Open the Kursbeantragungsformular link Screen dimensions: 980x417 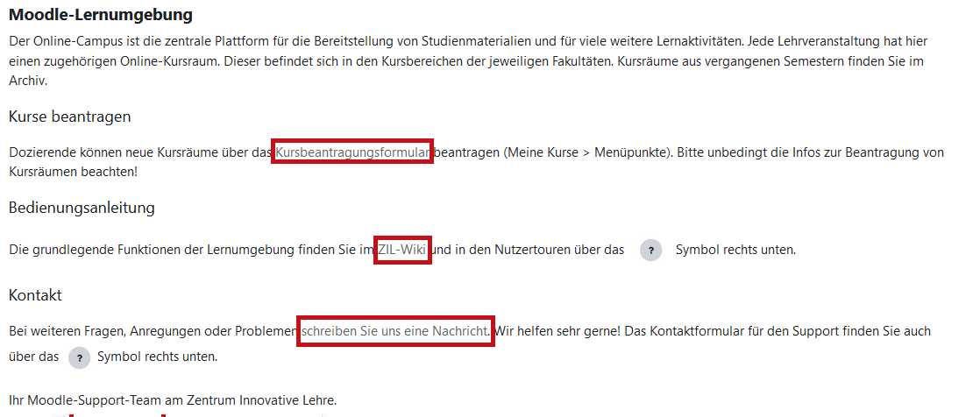click(x=352, y=152)
